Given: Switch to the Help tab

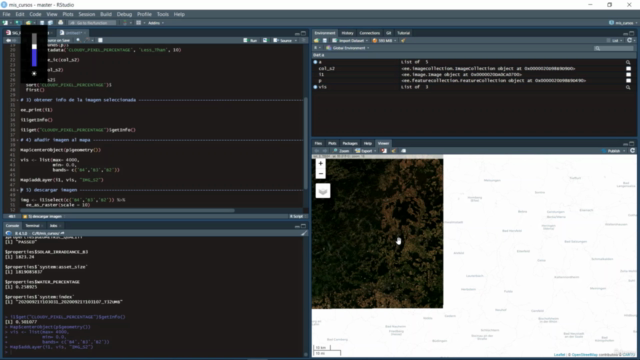Looking at the screenshot, I should point(368,144).
